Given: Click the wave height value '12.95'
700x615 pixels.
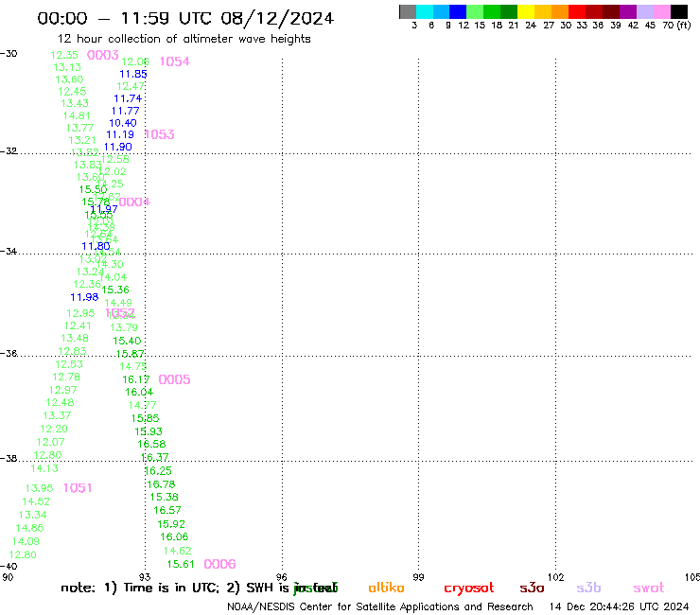Looking at the screenshot, I should coord(80,313).
